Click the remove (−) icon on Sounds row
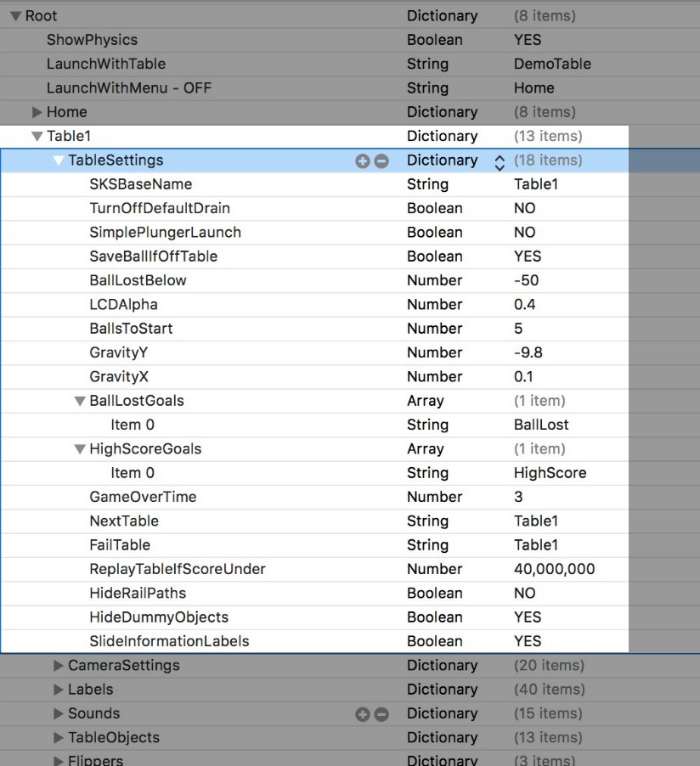The image size is (700, 766). coord(381,713)
